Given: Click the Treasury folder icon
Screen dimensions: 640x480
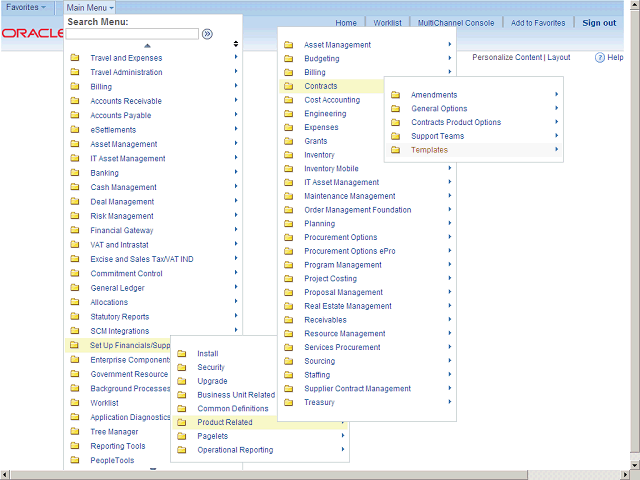Looking at the screenshot, I should (x=289, y=403).
